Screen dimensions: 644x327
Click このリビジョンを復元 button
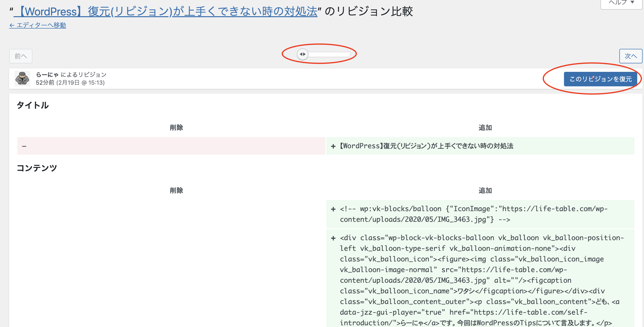[600, 79]
